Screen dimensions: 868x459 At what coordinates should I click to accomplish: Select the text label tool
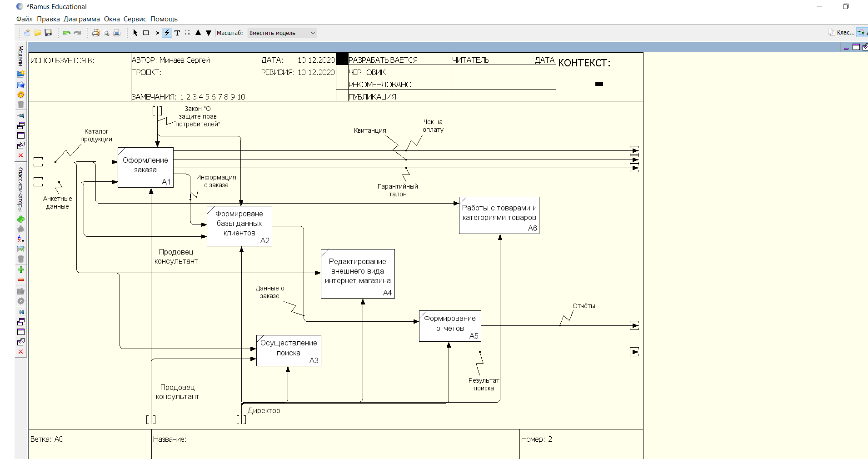[x=177, y=33]
